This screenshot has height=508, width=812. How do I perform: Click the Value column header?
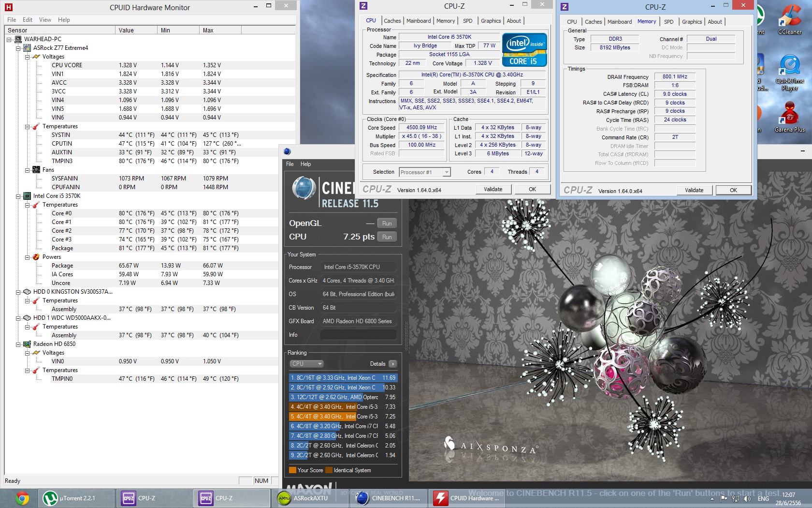click(137, 30)
